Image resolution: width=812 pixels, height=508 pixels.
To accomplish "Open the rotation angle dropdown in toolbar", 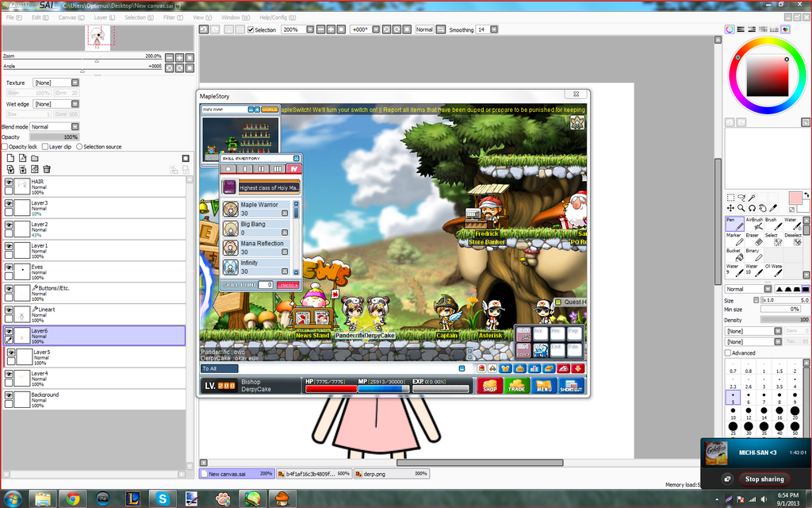I will [376, 29].
